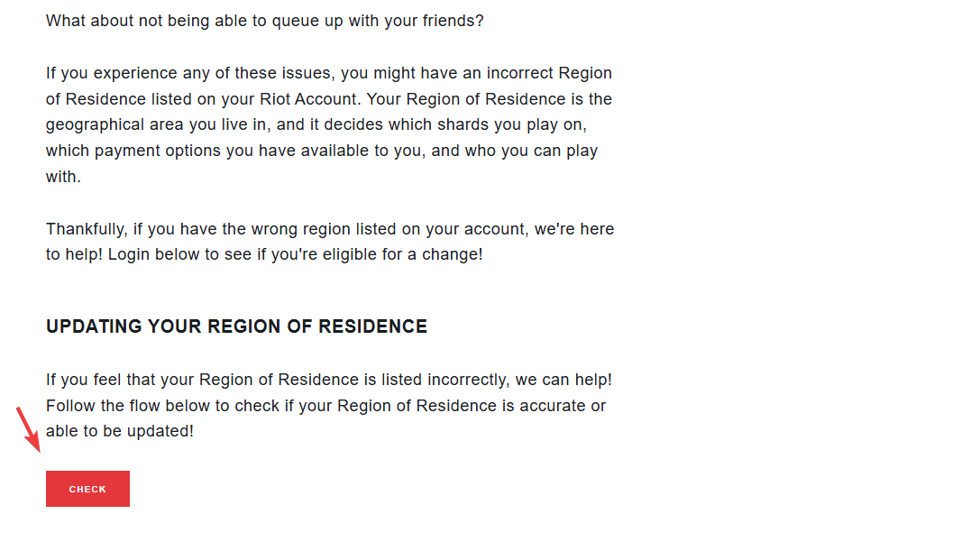
Task: Click the red CHECK button
Action: [87, 489]
